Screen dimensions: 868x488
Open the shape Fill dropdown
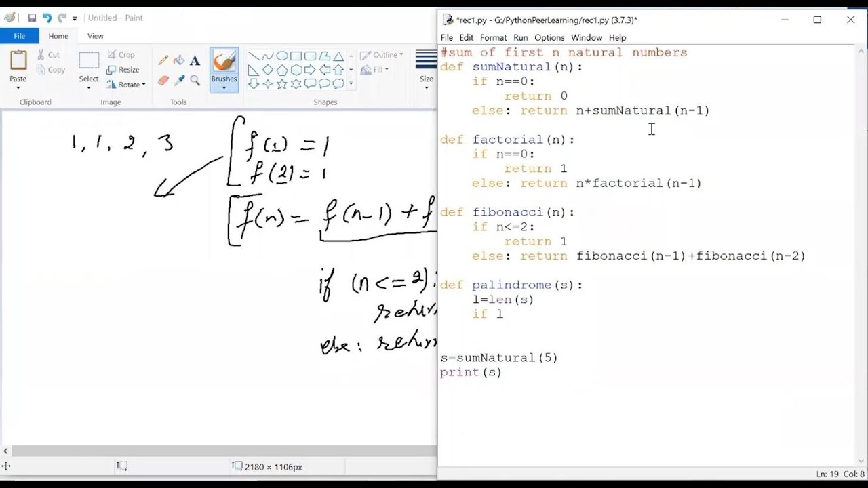[375, 70]
